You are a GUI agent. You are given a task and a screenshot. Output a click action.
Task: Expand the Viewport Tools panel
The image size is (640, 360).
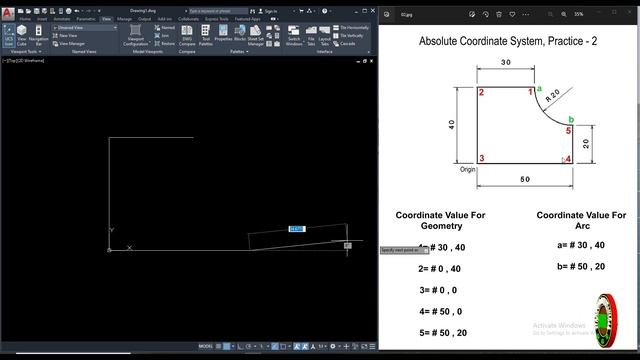tap(26, 52)
